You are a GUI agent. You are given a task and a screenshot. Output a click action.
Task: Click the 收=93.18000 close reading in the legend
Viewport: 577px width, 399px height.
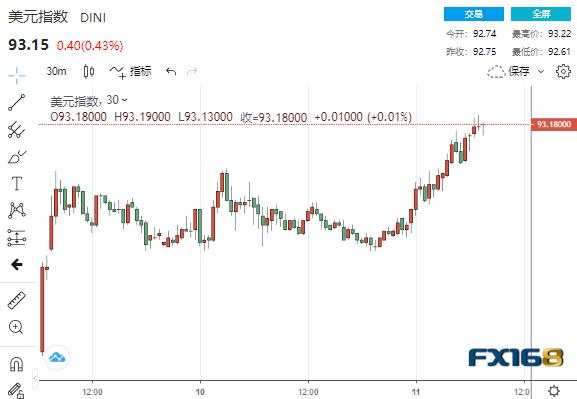[274, 117]
